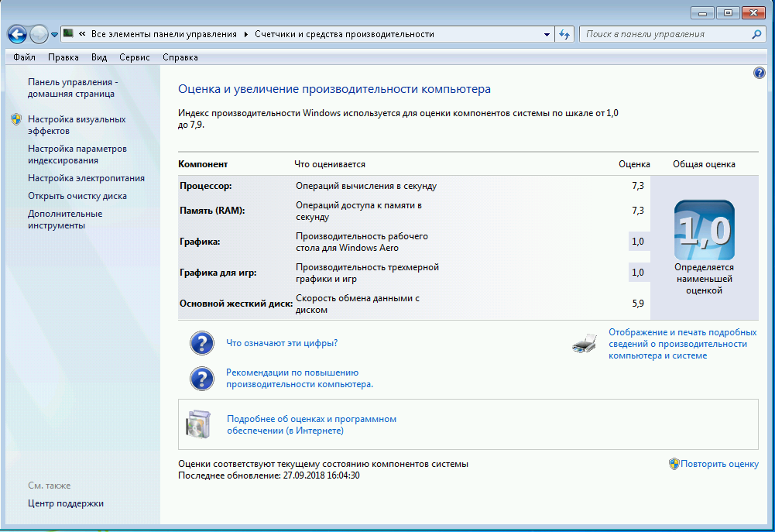Click question icon beside 'Рекомендации по повышению'

[201, 379]
